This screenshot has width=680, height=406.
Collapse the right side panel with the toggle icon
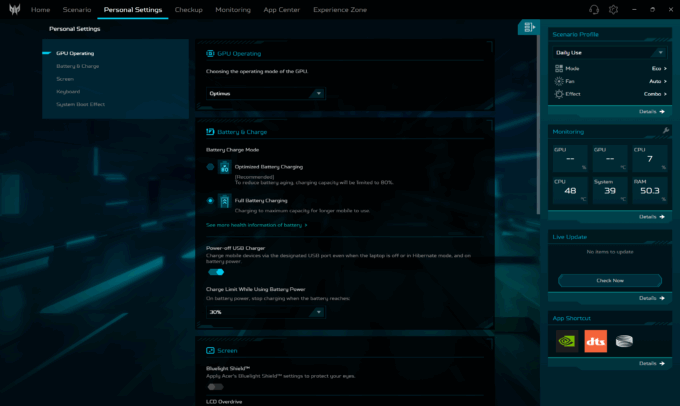[x=529, y=27]
